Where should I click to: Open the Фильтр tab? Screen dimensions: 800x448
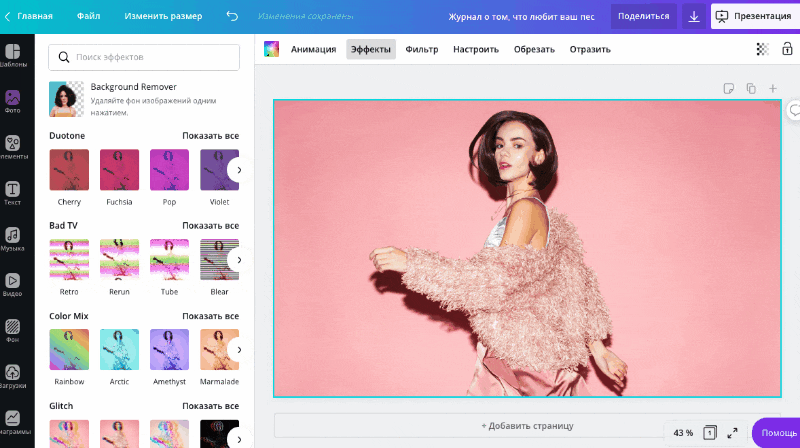(422, 49)
